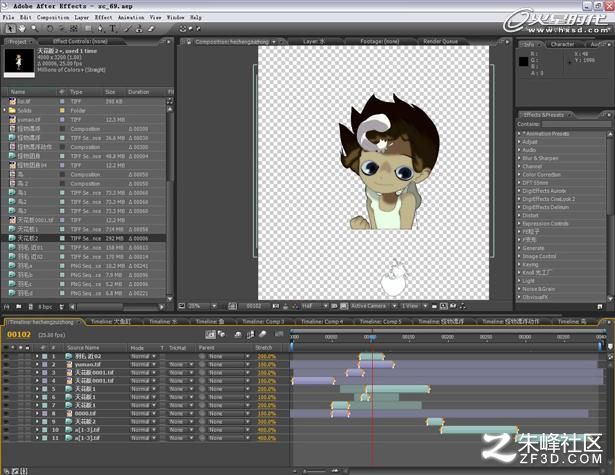Click the Effects & Presets Contains search field
The image size is (615, 475).
[x=576, y=124]
